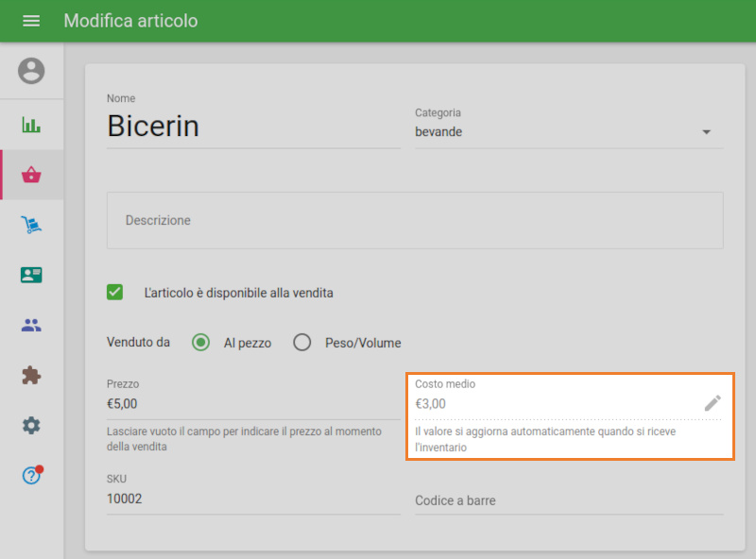
Task: Click the 'Costo medio' value €3,00
Action: tap(431, 404)
